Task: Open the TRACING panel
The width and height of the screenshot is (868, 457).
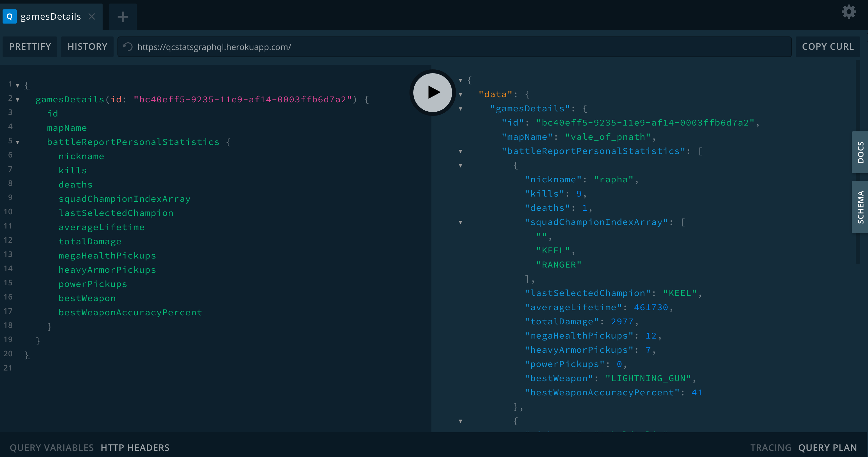Action: [771, 448]
